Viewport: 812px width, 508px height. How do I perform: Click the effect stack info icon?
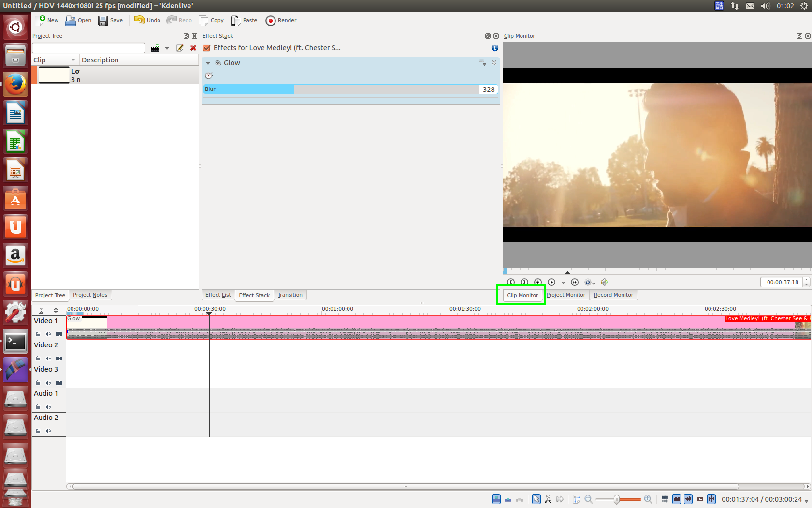[495, 48]
